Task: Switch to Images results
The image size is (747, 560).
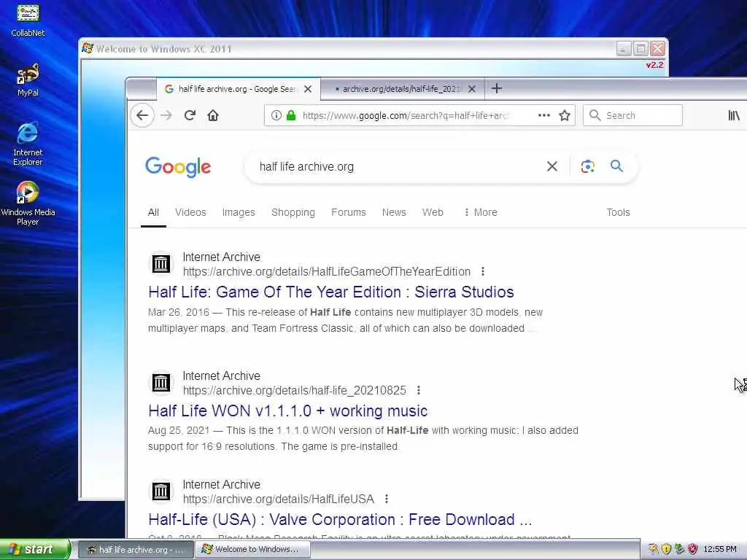Action: click(x=239, y=212)
